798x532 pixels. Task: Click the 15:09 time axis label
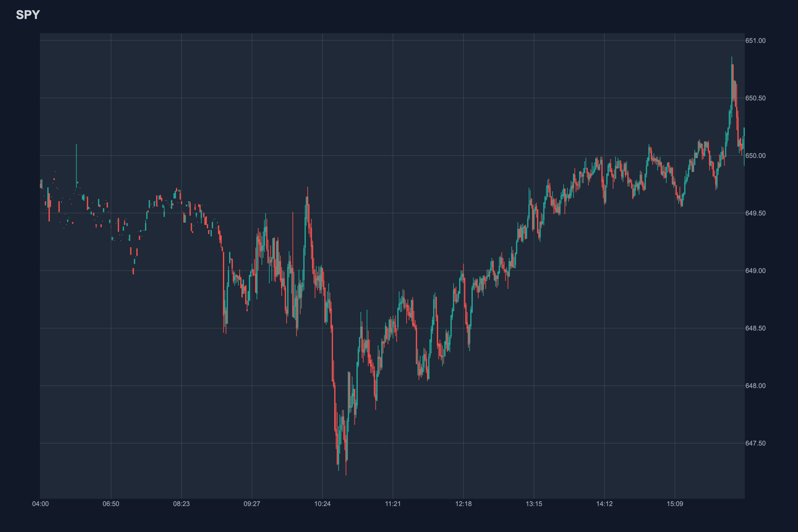tap(675, 504)
